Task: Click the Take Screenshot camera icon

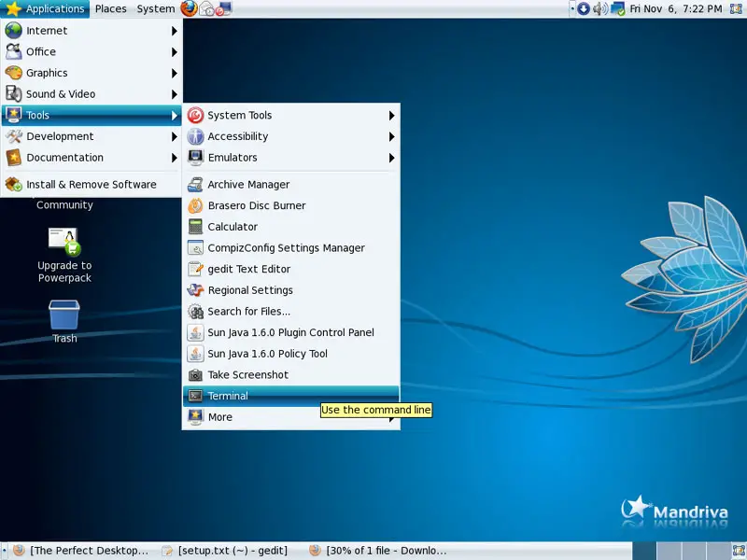Action: (x=195, y=375)
